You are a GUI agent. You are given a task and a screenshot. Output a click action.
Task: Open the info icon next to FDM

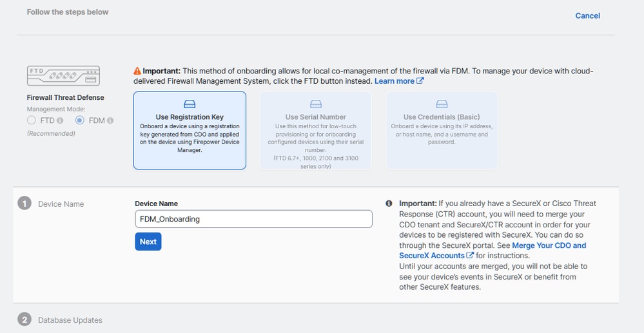point(110,120)
